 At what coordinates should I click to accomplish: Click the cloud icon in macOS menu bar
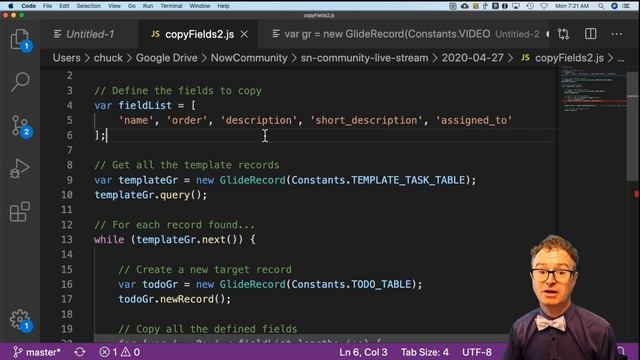pos(464,6)
